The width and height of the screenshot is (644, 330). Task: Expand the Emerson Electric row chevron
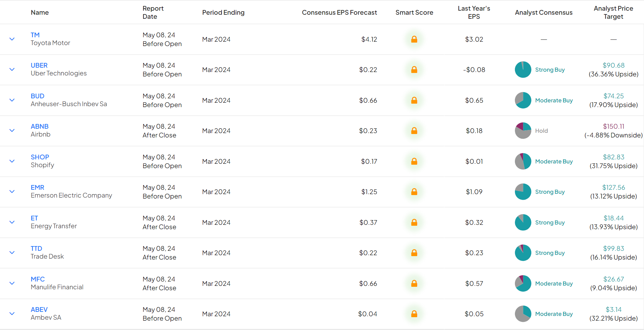(12, 192)
